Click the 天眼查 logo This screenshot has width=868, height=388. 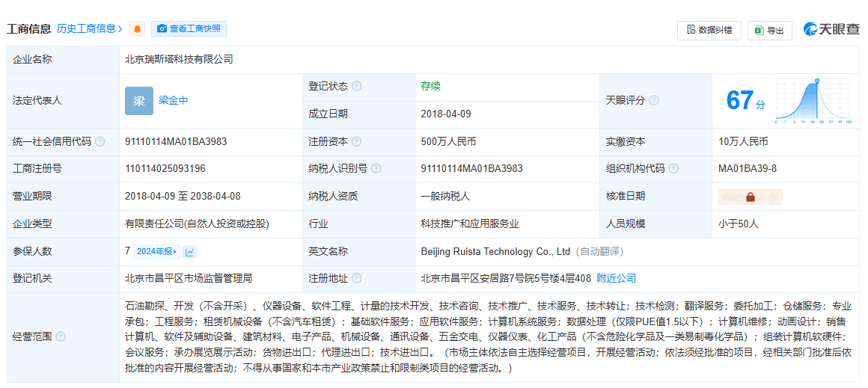tap(832, 30)
